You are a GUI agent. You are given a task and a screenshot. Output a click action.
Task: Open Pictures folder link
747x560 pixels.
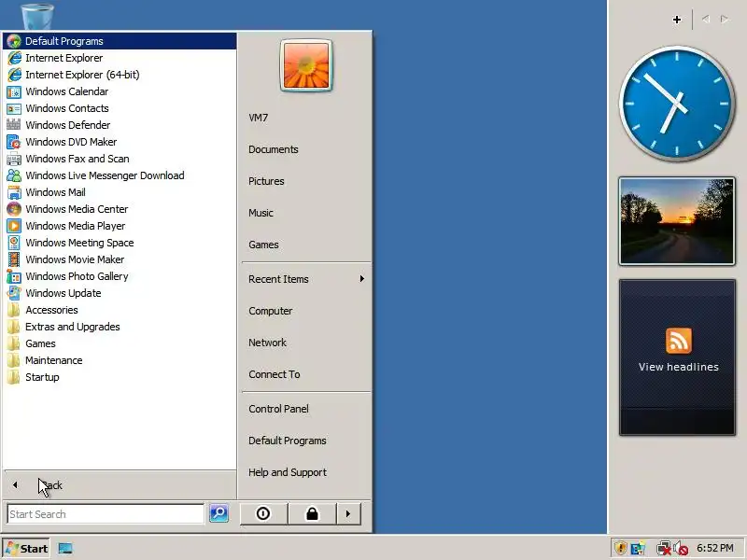[305, 181]
